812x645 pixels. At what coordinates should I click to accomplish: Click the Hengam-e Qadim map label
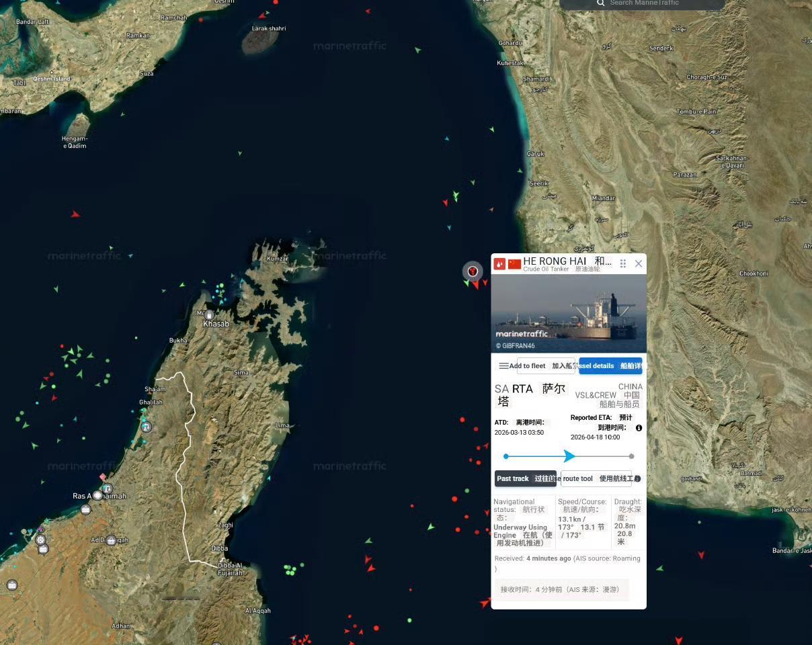click(75, 142)
